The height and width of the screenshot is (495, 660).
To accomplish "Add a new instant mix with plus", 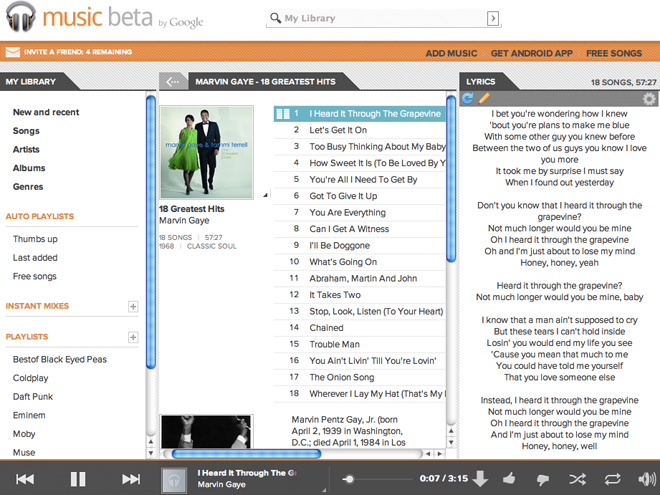I will [133, 306].
